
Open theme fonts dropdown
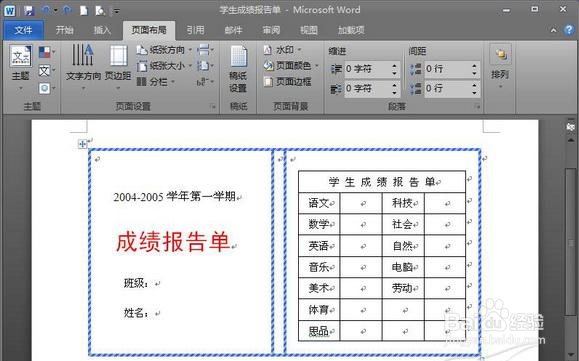(47, 70)
